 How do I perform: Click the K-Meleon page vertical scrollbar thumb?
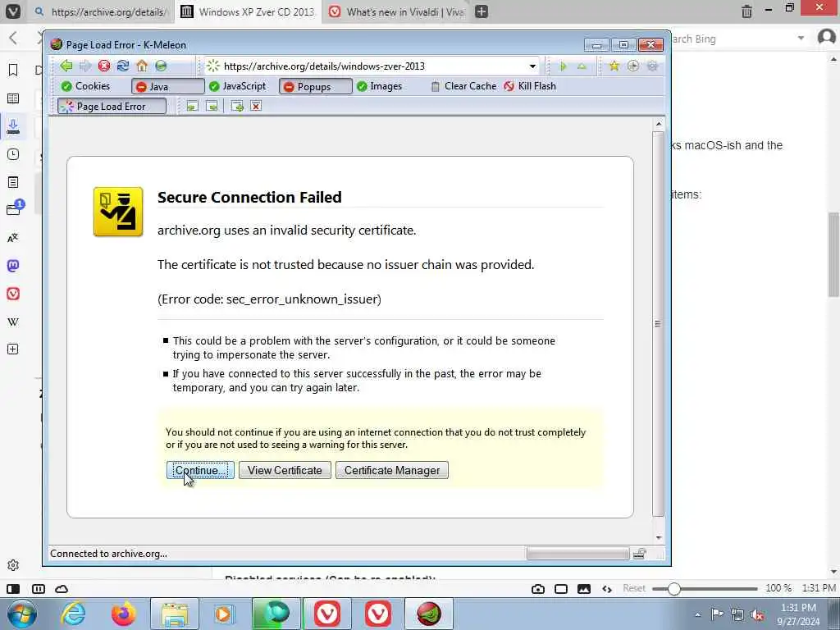tap(658, 323)
